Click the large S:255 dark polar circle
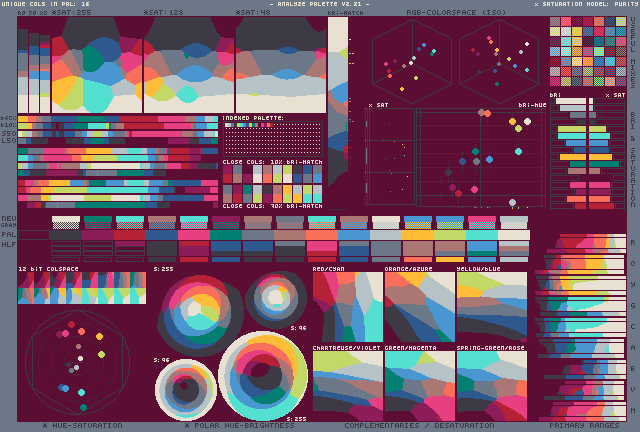The image size is (640, 432). point(200,315)
